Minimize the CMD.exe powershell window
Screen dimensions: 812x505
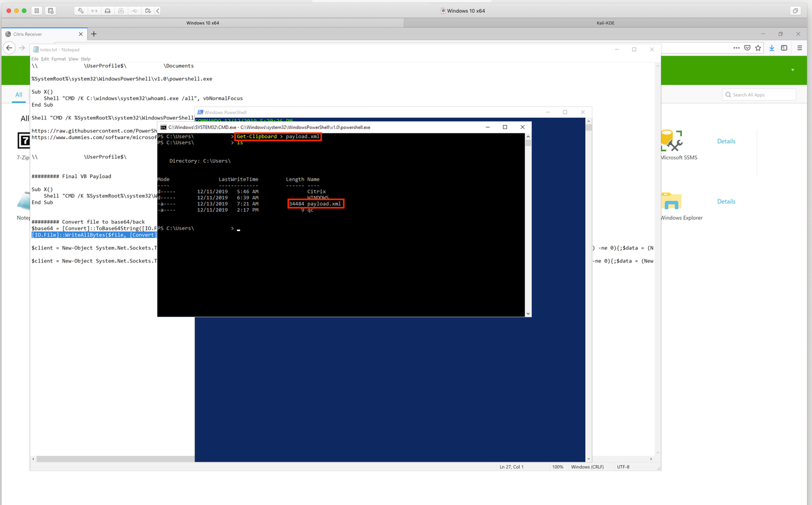pyautogui.click(x=487, y=127)
